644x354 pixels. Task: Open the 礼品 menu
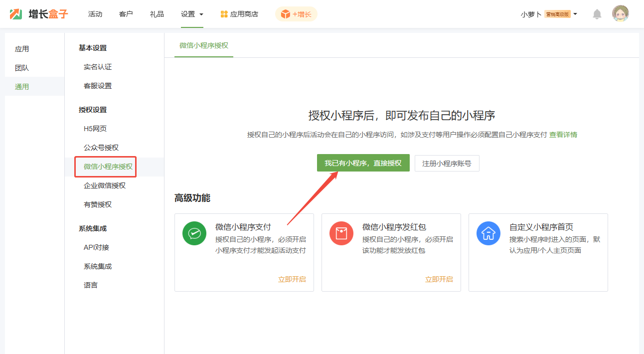point(157,14)
